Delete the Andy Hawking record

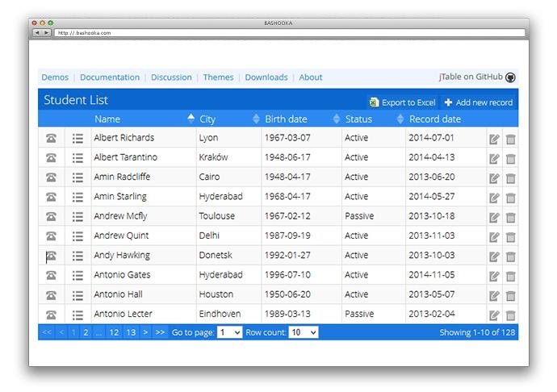coord(510,256)
